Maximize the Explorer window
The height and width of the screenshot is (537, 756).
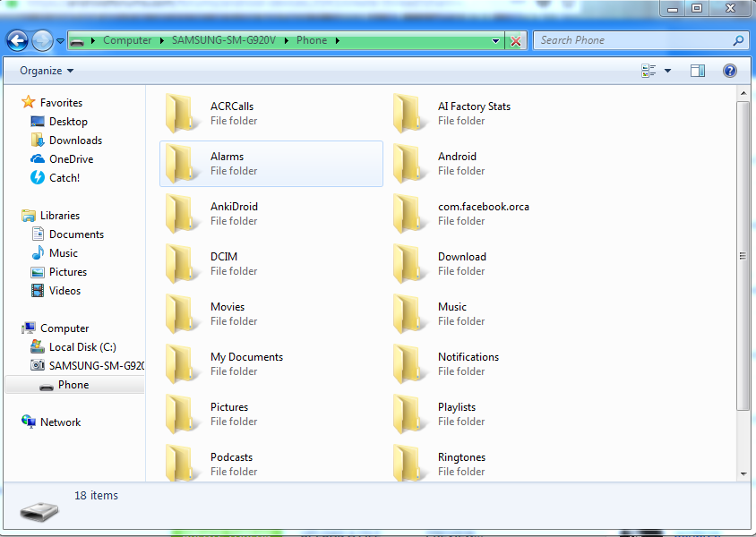[697, 8]
